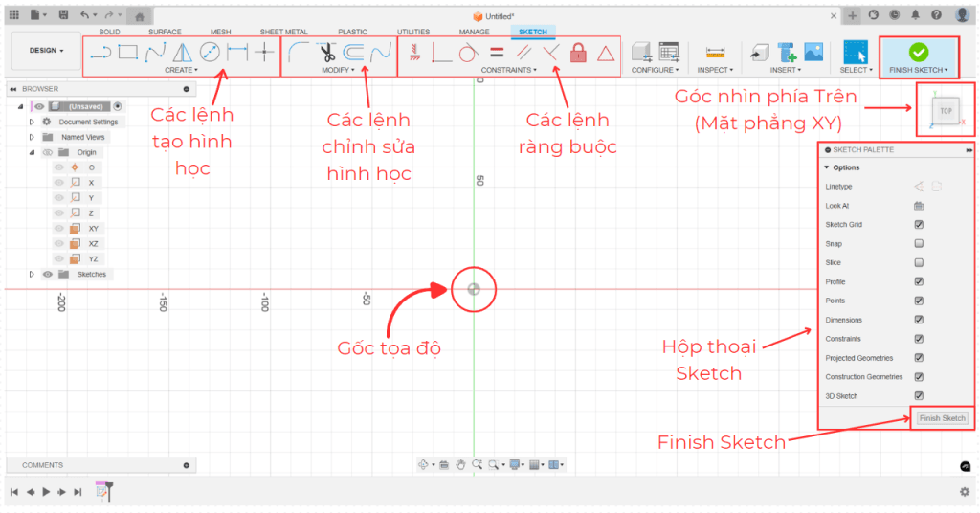980x513 pixels.
Task: Open the DESIGN workspace dropdown
Action: click(x=46, y=51)
